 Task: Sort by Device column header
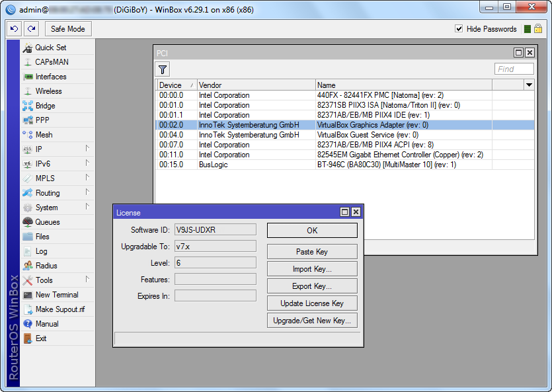pos(177,85)
